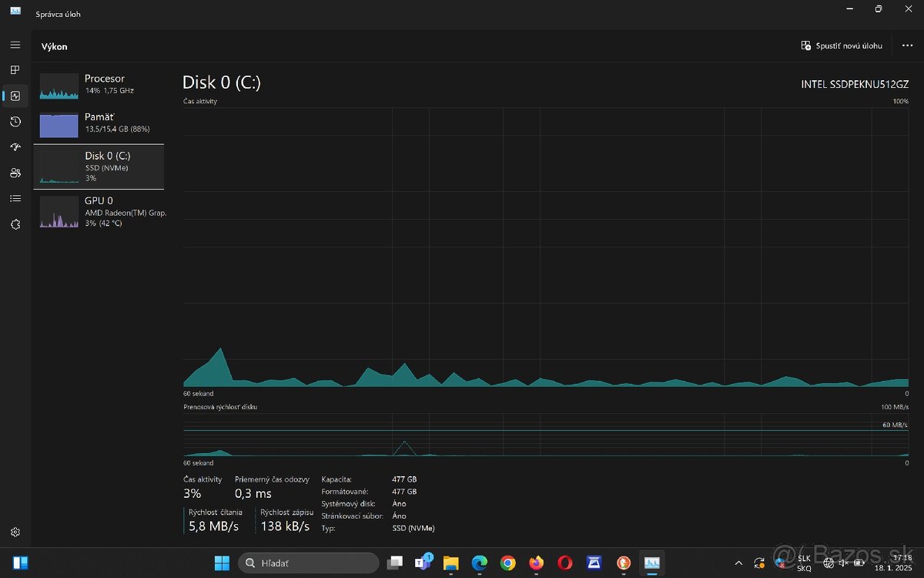Open the Services puzzle icon
This screenshot has height=578, width=924.
(x=15, y=224)
